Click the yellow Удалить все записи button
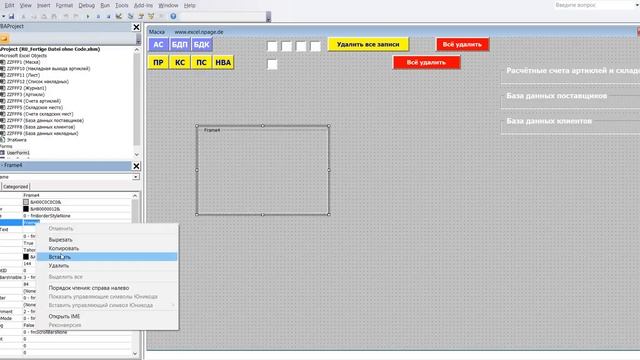Viewport: 640px width, 360px height. [x=368, y=44]
